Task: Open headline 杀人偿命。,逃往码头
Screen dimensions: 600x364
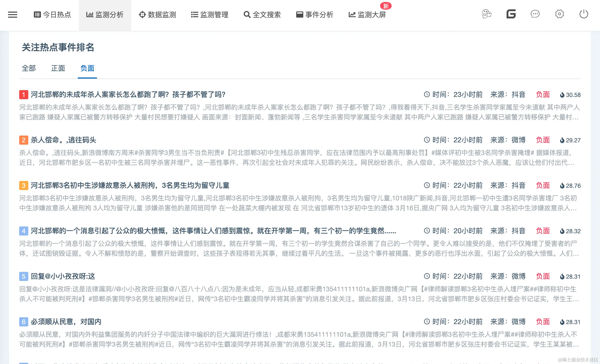Action: point(63,140)
